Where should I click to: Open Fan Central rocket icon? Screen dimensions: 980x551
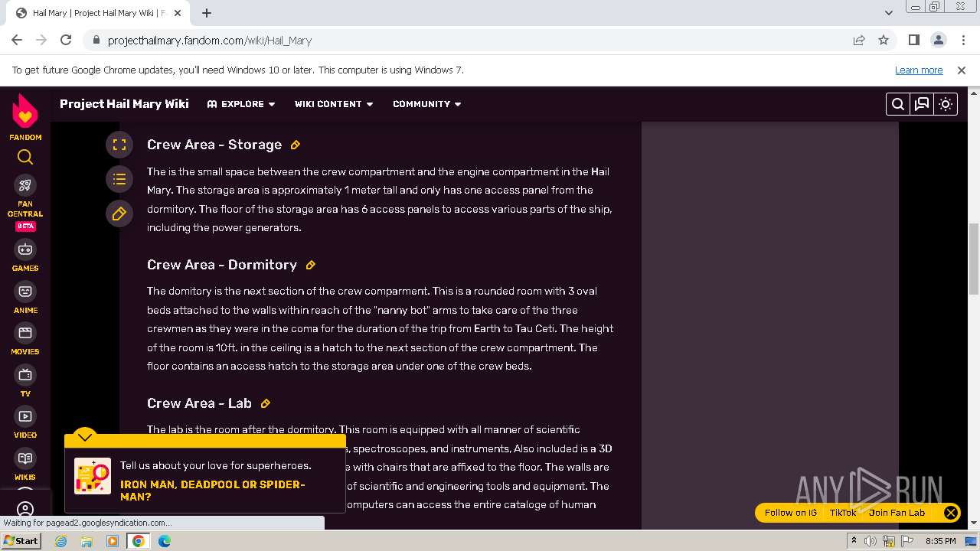coord(25,185)
